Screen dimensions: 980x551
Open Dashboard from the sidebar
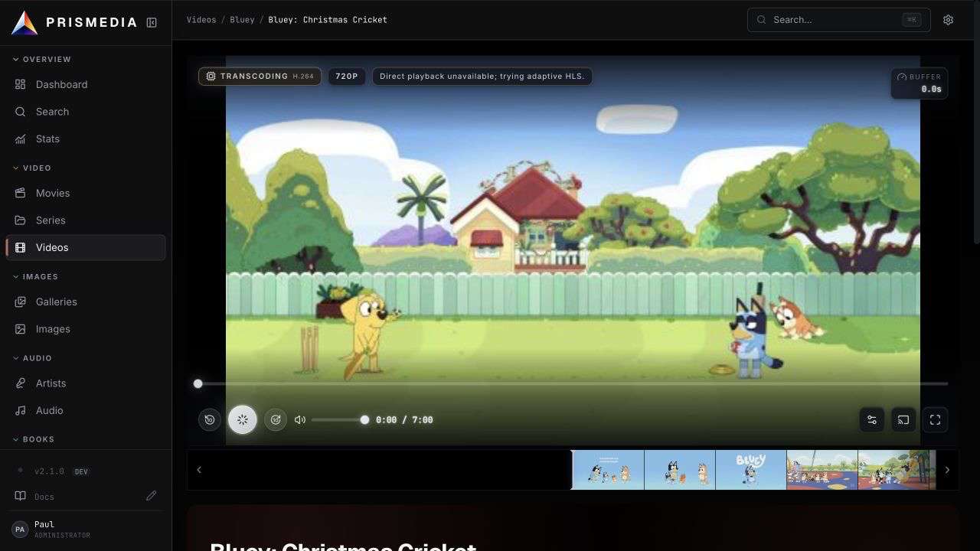(x=86, y=84)
